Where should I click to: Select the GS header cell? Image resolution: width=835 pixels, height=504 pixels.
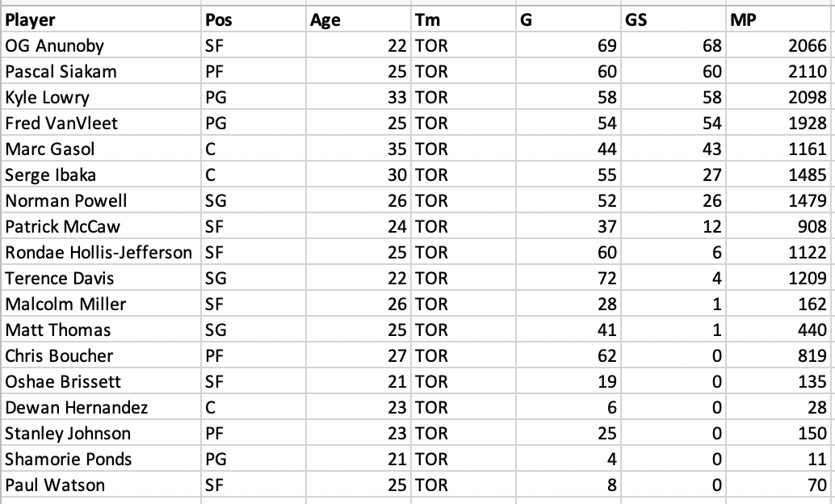pyautogui.click(x=673, y=19)
